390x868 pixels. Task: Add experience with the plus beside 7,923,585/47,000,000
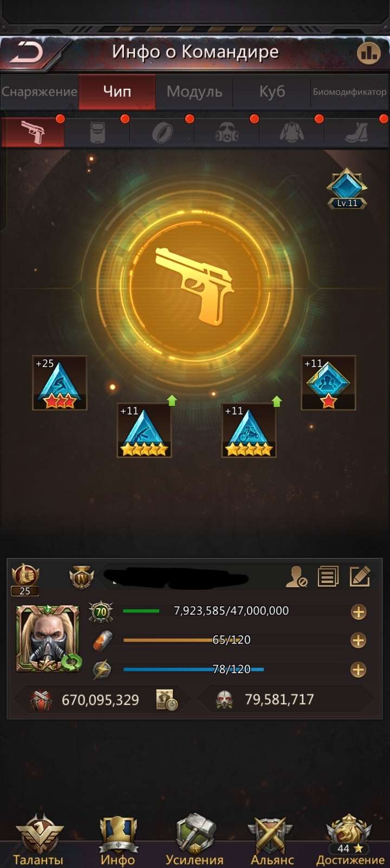pos(358,612)
